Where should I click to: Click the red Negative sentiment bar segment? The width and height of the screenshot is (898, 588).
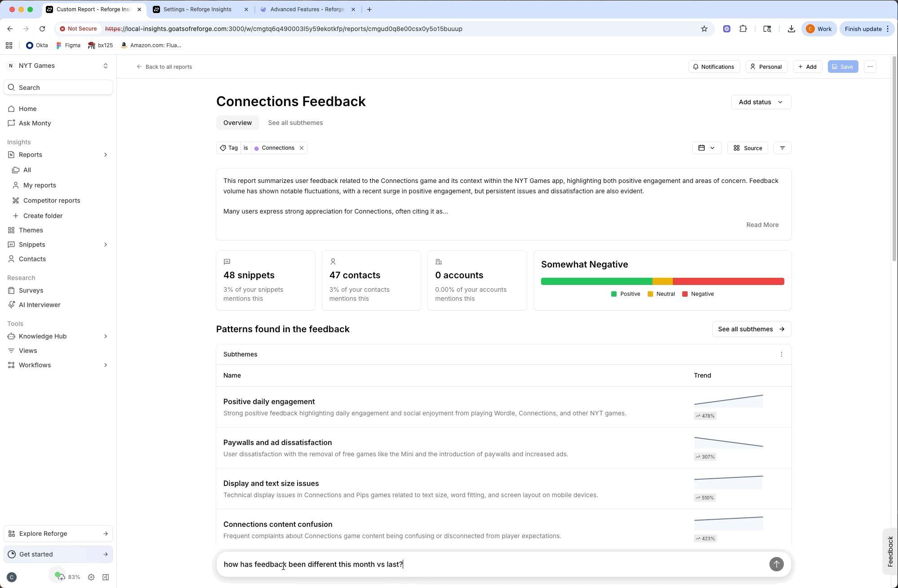tap(728, 281)
